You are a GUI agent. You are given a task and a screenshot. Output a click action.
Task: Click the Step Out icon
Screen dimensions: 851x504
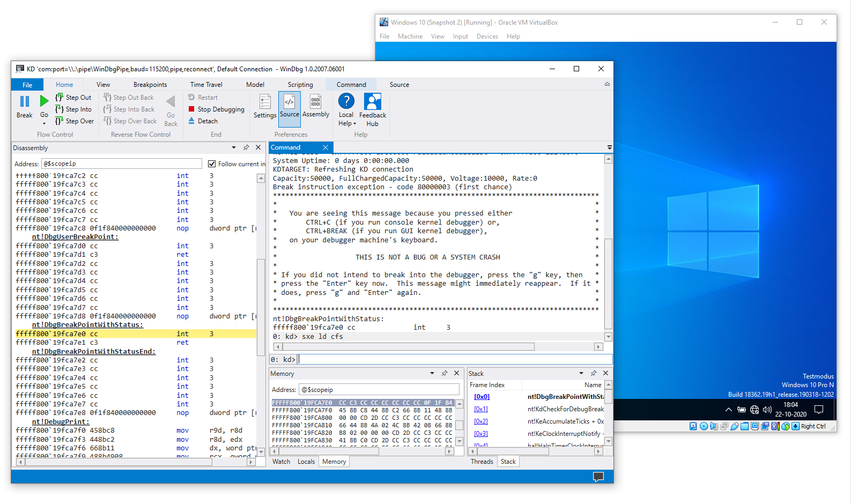click(x=59, y=98)
